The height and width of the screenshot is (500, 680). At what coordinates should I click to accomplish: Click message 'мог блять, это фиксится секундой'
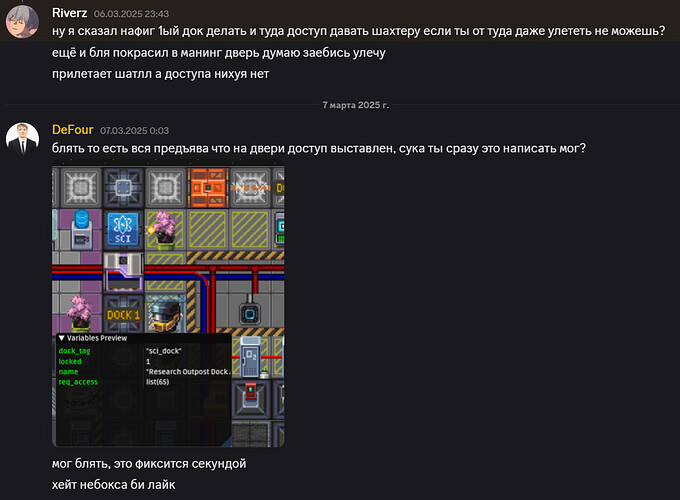point(149,464)
